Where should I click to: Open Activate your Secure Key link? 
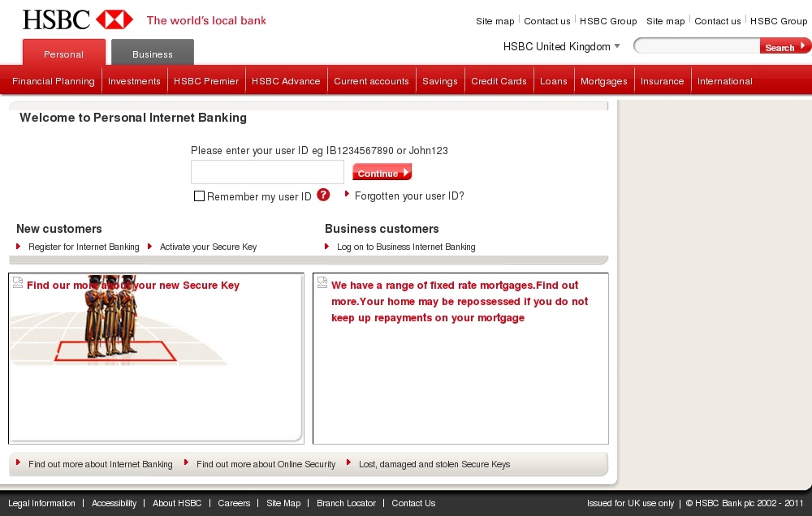point(208,247)
